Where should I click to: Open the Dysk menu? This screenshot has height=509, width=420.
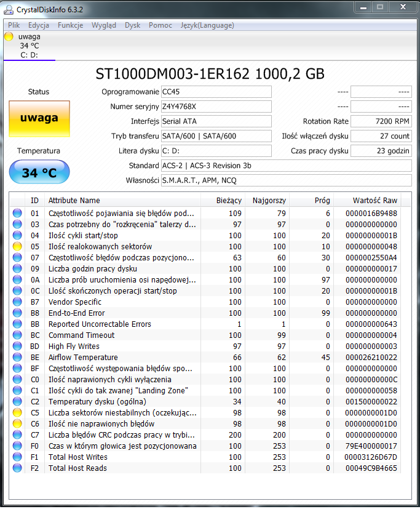click(132, 25)
